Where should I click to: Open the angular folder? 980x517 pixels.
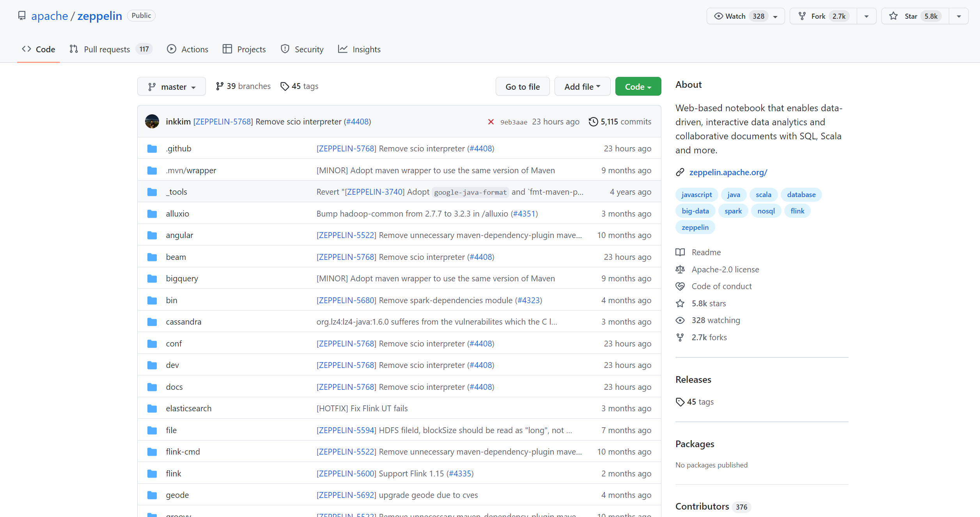179,235
